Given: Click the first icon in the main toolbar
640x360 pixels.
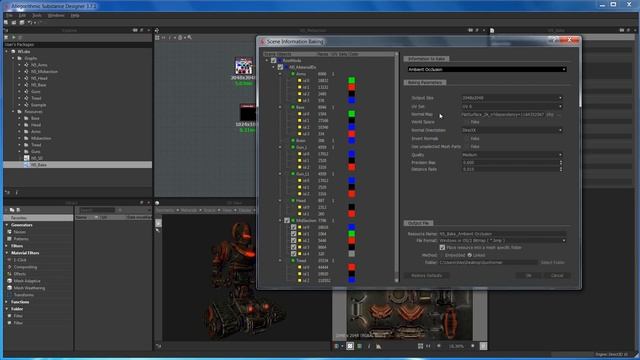Looking at the screenshot, I should 6,22.
